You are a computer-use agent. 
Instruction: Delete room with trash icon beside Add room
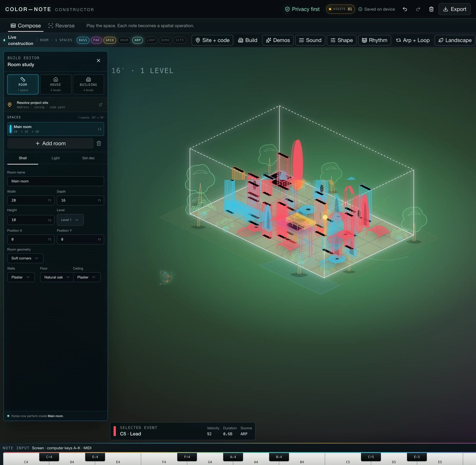click(99, 143)
